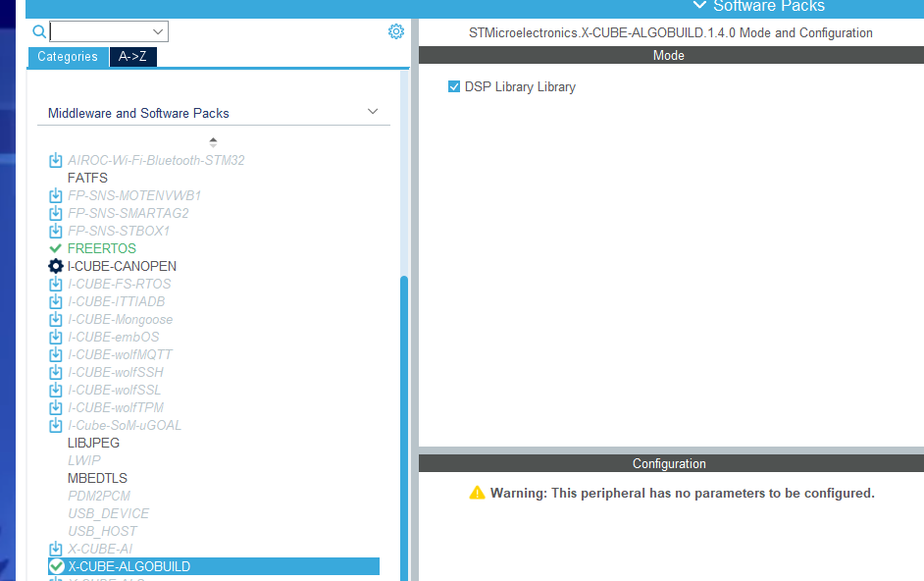Screen dimensions: 924x581
Task: Click download icon beside I-CUBE-Mongoose
Action: (x=55, y=319)
